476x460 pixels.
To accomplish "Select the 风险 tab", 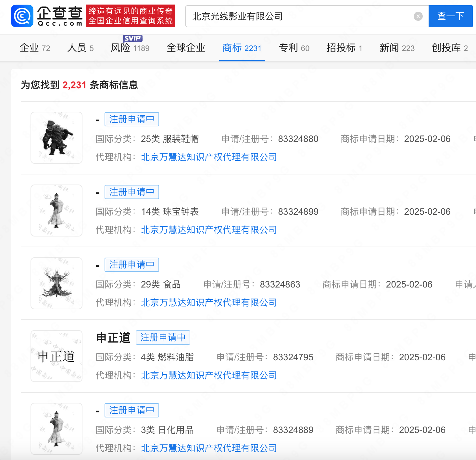I will (130, 48).
